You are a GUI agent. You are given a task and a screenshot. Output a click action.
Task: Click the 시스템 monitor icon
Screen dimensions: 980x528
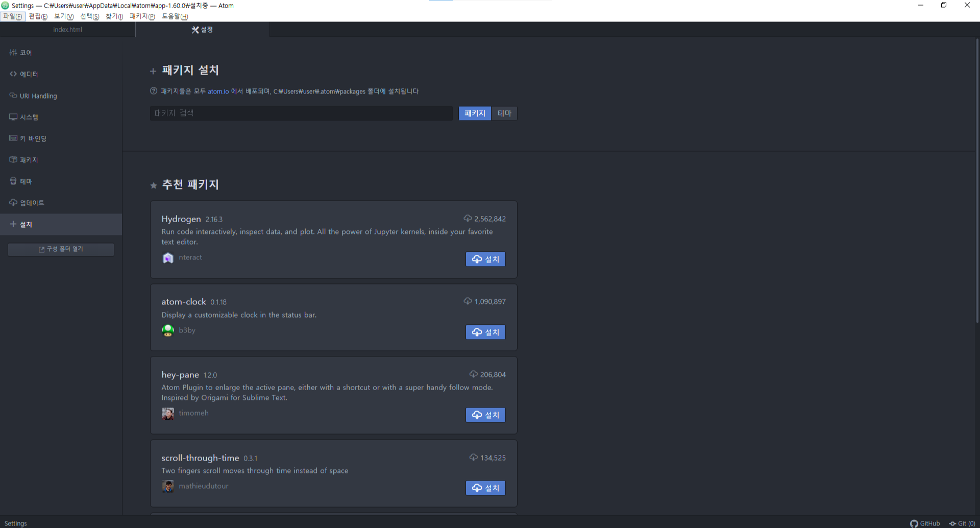pos(13,116)
